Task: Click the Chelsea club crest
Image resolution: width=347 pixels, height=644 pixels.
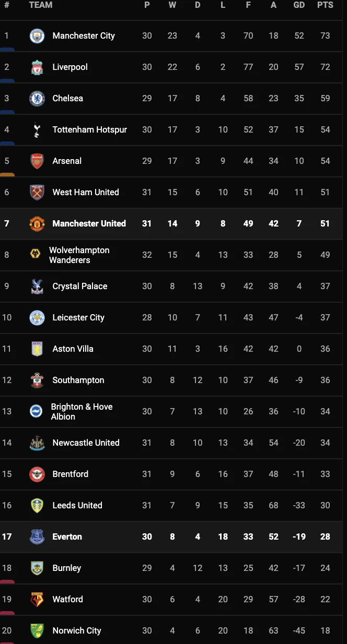Action: tap(37, 99)
